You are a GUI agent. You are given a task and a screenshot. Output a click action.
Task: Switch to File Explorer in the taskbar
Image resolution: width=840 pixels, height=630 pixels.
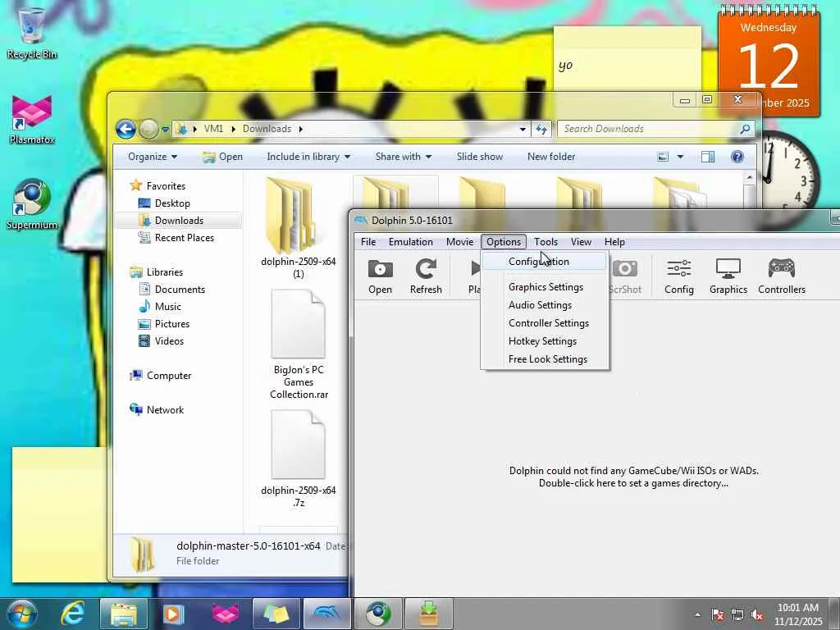tap(124, 614)
